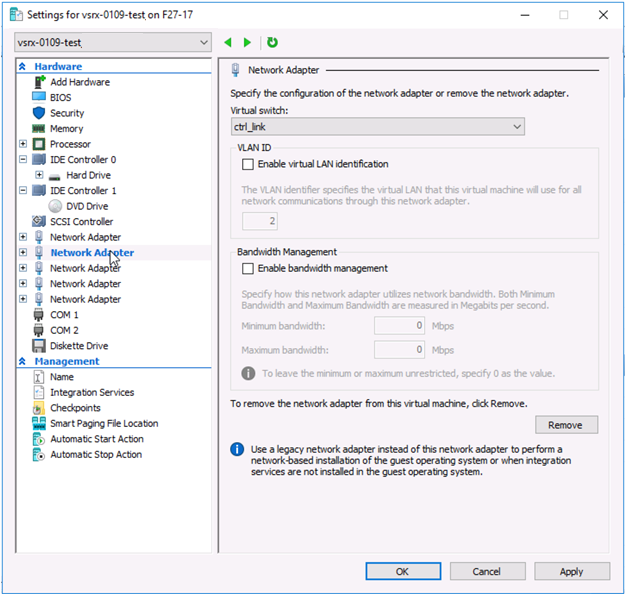625x594 pixels.
Task: Open the Virtual switch ctrl_link dropdown
Action: pos(377,127)
